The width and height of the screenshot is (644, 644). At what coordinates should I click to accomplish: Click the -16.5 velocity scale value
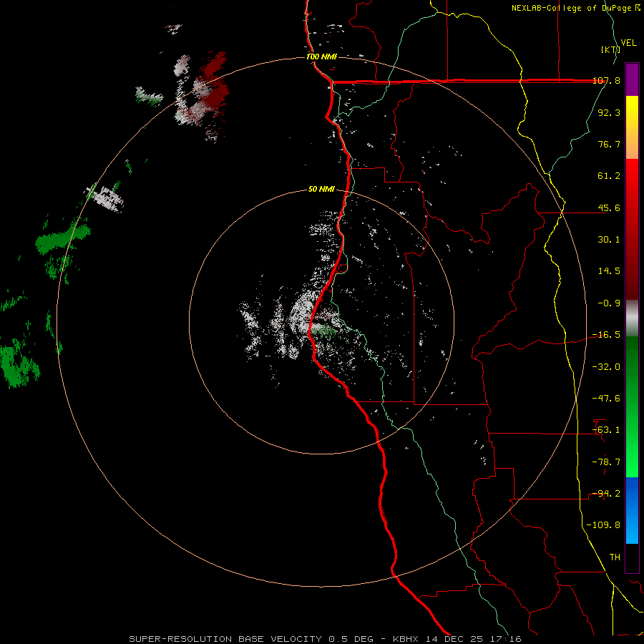pyautogui.click(x=606, y=335)
